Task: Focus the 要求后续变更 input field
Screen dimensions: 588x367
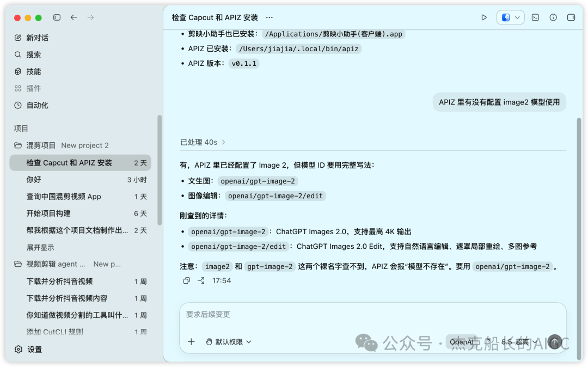Action: (x=373, y=315)
